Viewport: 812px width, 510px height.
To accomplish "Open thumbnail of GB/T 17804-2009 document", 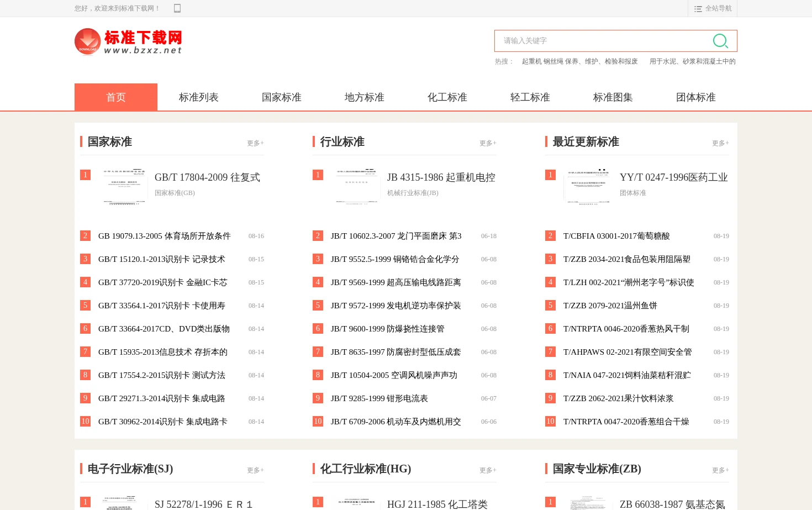I will point(124,187).
